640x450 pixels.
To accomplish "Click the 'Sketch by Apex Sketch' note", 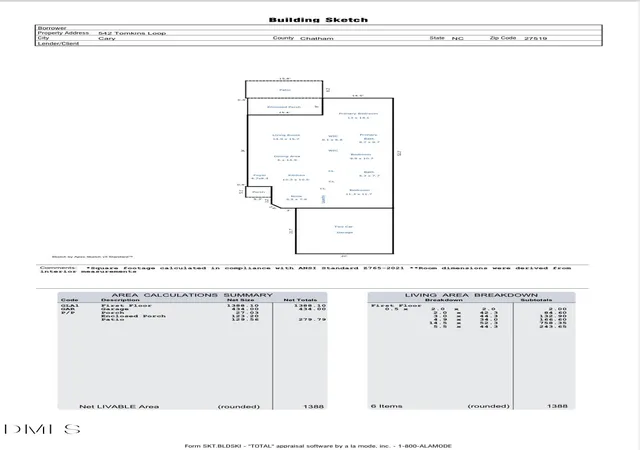I will tap(92, 257).
